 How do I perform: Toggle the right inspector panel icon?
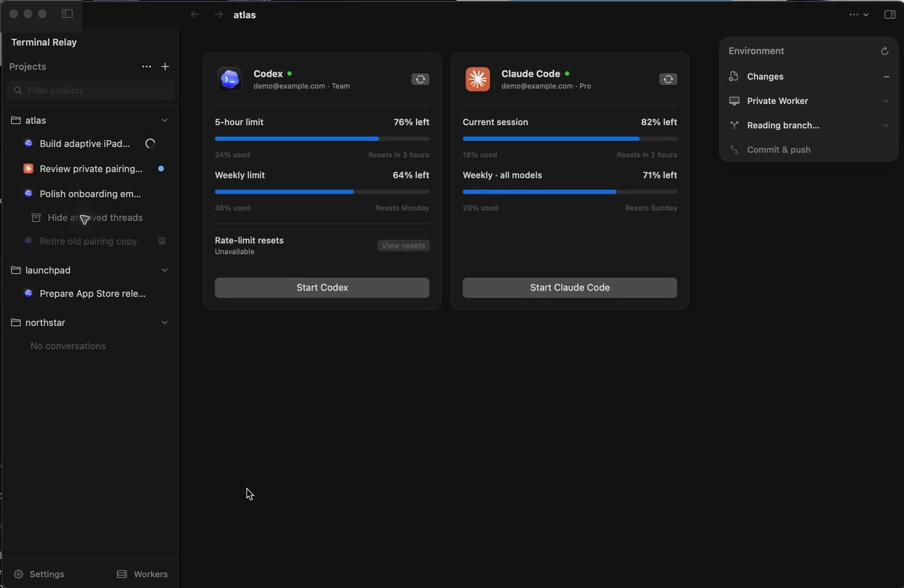pos(890,14)
